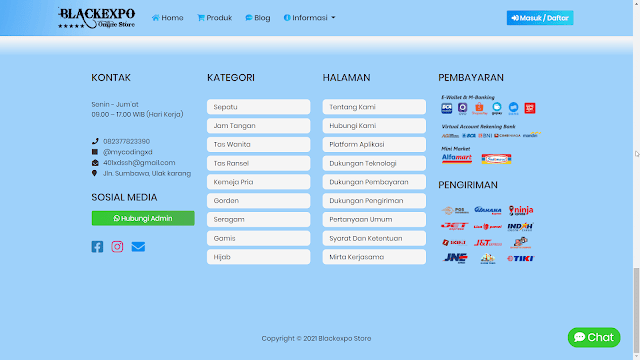640x360 pixels.
Task: Click the J&T Express shipping logo
Action: [488, 243]
